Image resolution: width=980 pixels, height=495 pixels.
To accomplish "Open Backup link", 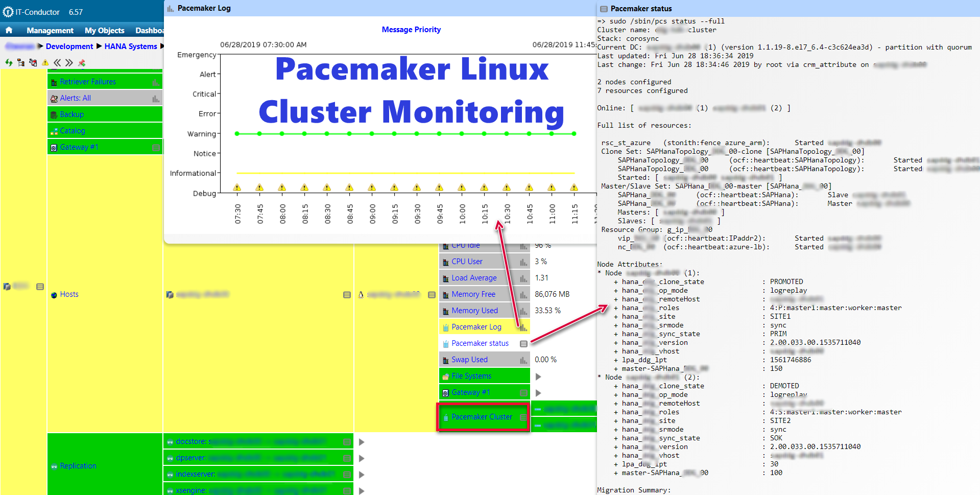I will coord(72,114).
